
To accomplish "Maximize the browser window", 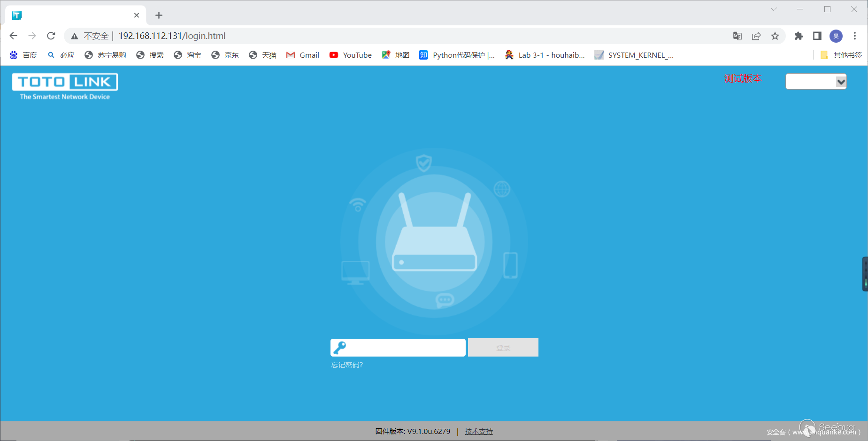I will coord(827,9).
